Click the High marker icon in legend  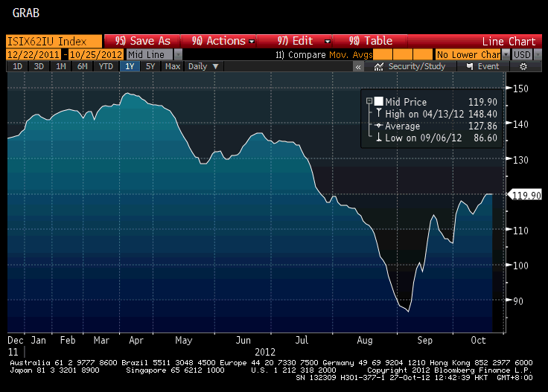tap(379, 115)
